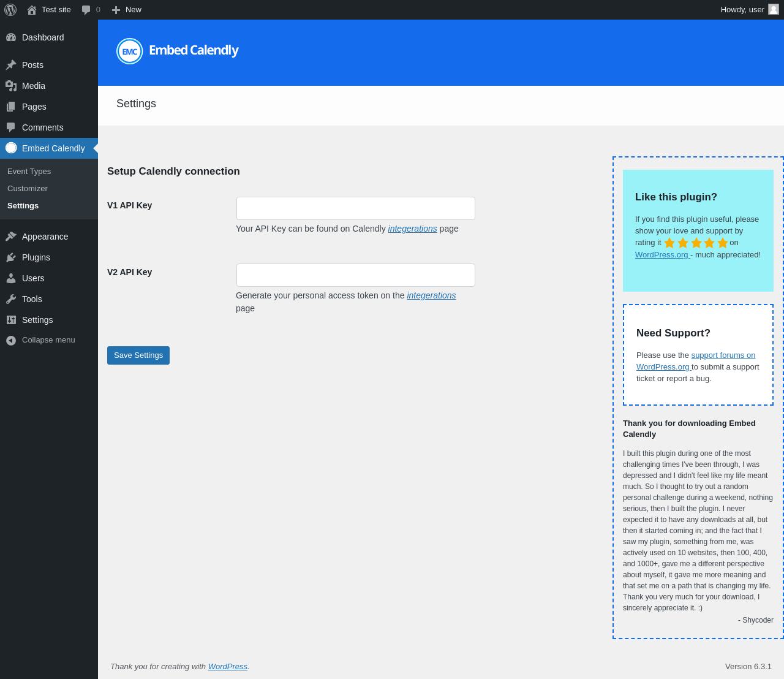The height and width of the screenshot is (679, 784).
Task: Open Pages menu item
Action: (49, 107)
